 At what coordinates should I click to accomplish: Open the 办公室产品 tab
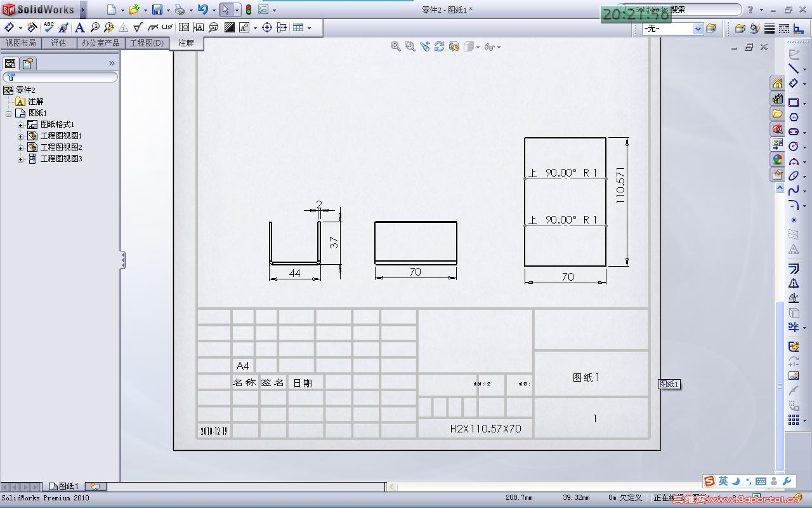(x=100, y=43)
